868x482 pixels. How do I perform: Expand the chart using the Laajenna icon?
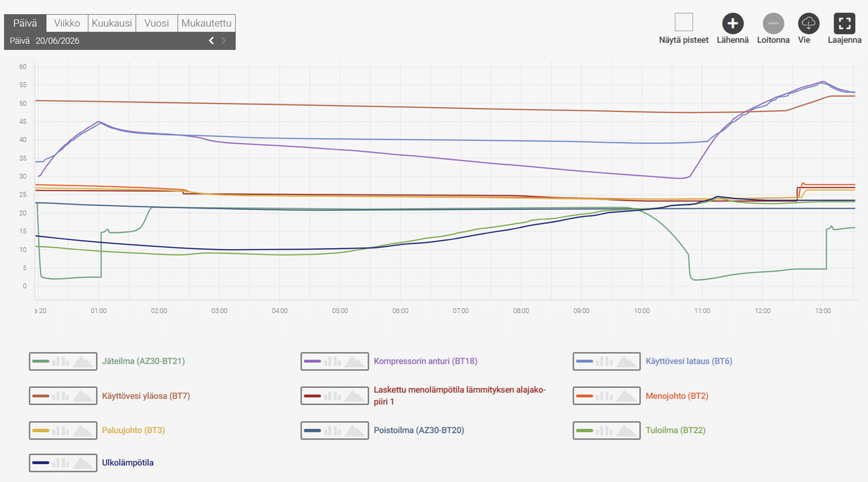[x=844, y=23]
